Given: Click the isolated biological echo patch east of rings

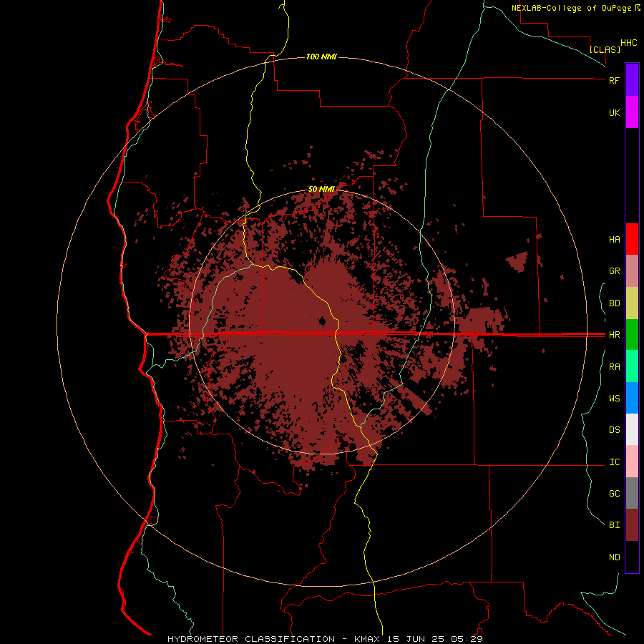Looking at the screenshot, I should [517, 261].
